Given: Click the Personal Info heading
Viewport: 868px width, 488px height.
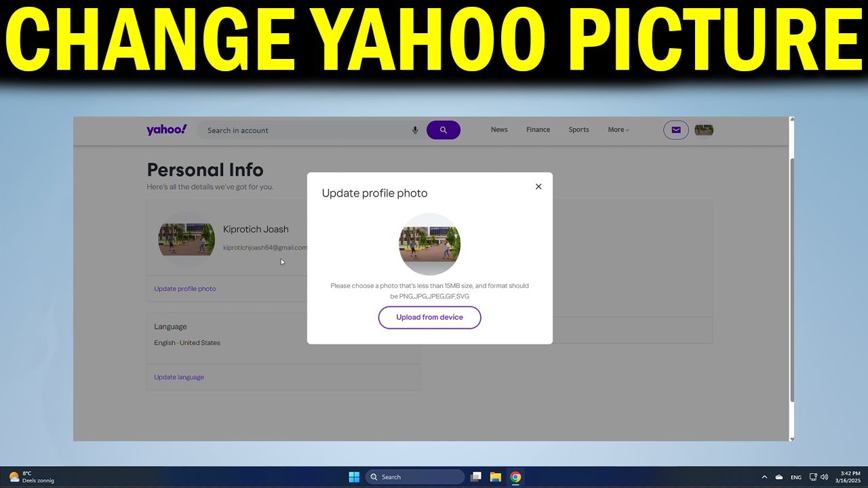Looking at the screenshot, I should 205,170.
